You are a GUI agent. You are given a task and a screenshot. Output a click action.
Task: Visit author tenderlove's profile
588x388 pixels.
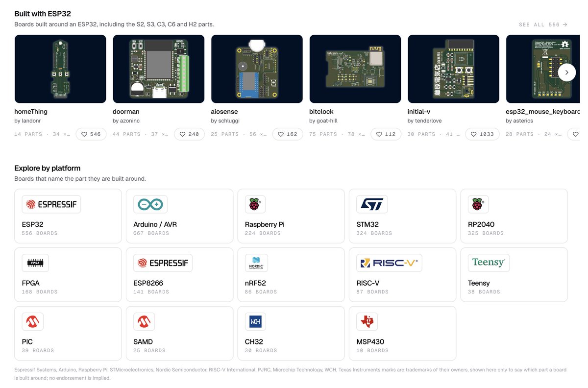point(425,121)
